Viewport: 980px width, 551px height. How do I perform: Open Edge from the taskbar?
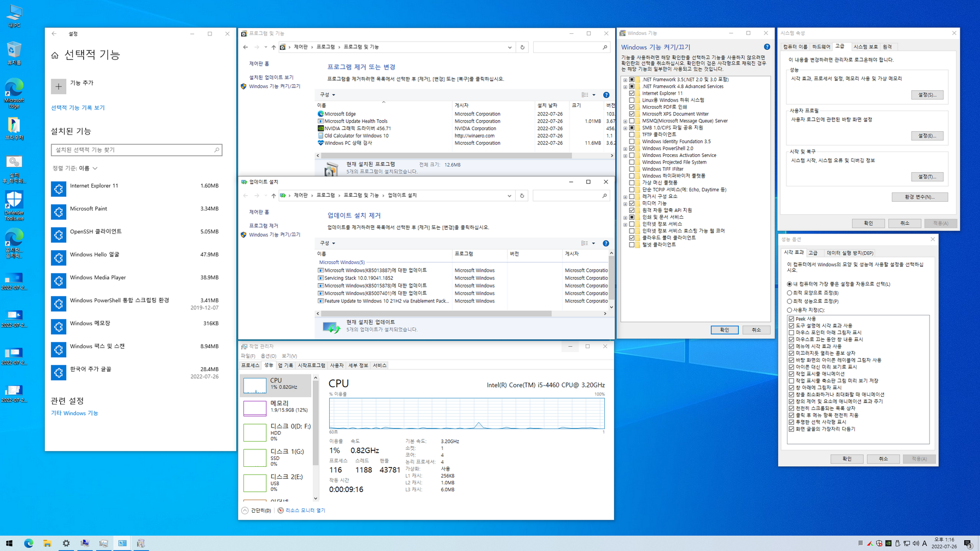[x=28, y=543]
